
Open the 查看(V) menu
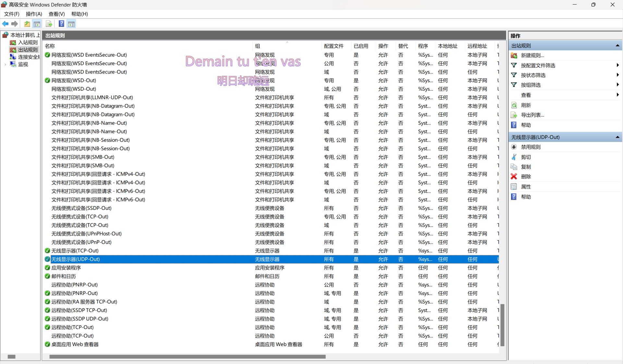pyautogui.click(x=56, y=14)
